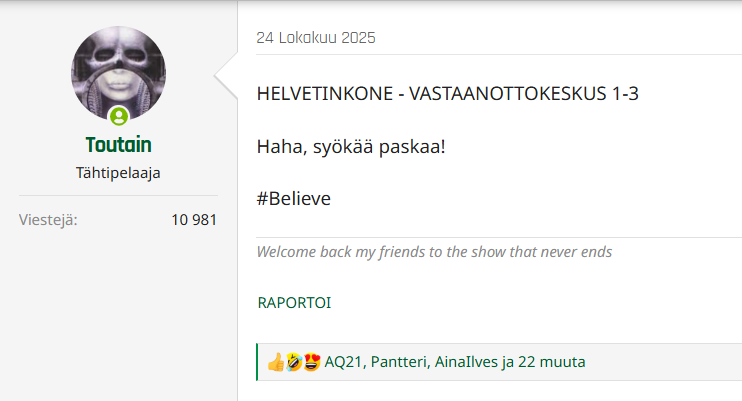Click the HELVETINKONE - VASTAANOTTOKESKUS 1-3 post line
The width and height of the screenshot is (742, 401).
point(447,95)
